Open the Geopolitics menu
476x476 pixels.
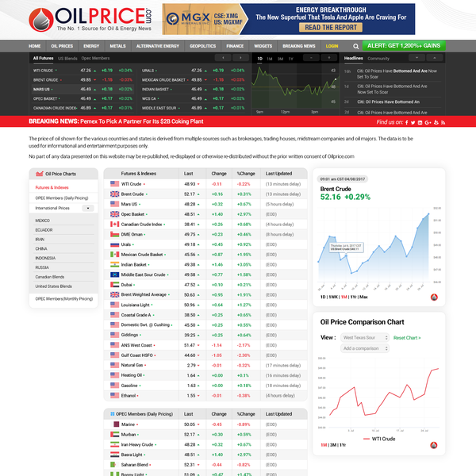coord(203,46)
